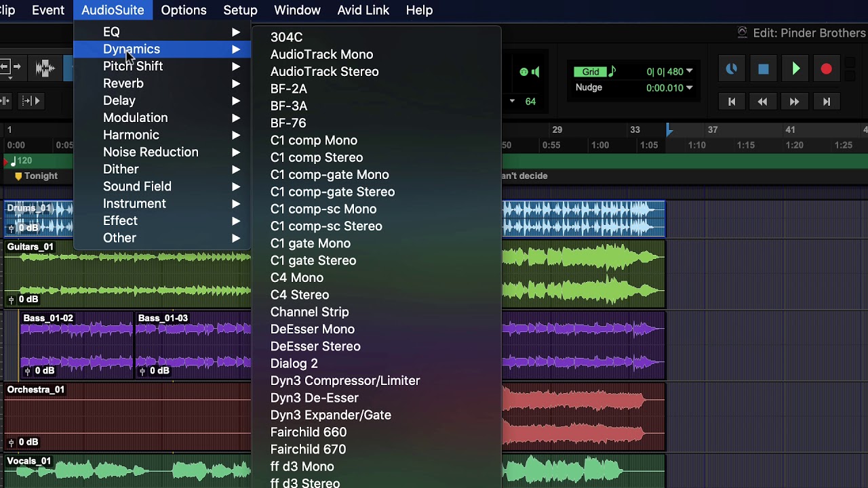The image size is (868, 488).
Task: Click the Guitars_01 0 dB clip gain
Action: (23, 300)
